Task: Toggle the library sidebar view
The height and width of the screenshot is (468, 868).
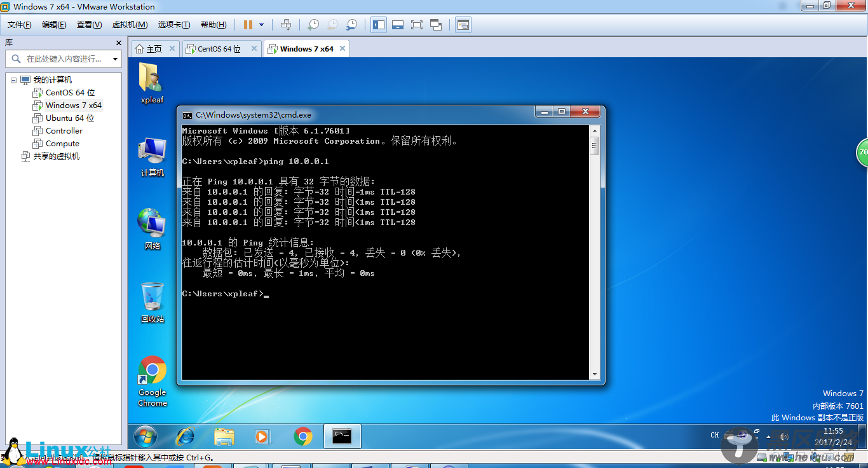Action: coord(379,25)
